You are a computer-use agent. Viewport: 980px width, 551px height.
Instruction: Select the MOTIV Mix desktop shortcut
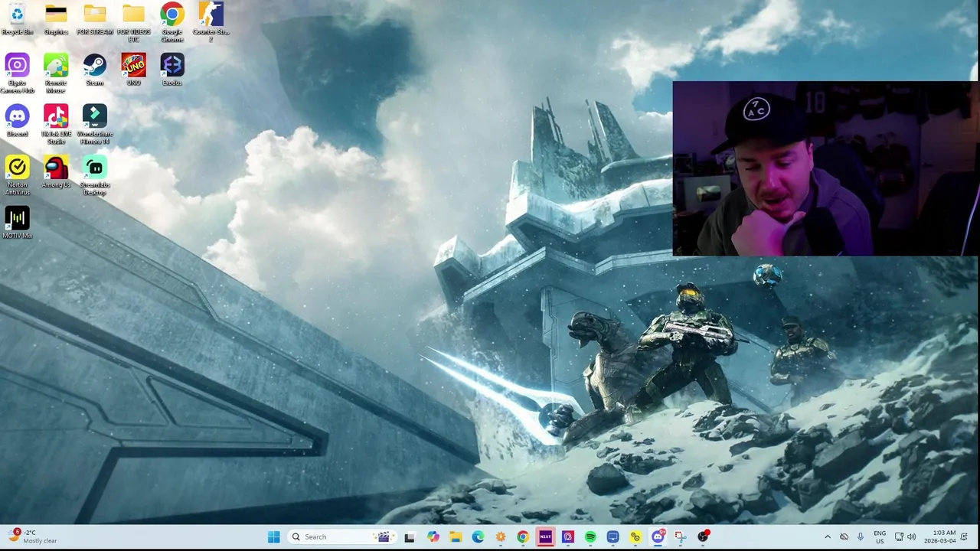[17, 223]
